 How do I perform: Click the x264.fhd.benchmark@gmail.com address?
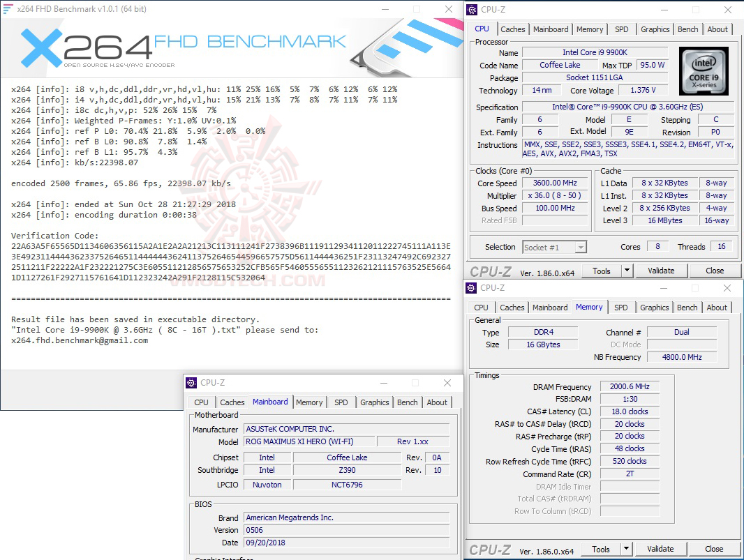pos(80,340)
